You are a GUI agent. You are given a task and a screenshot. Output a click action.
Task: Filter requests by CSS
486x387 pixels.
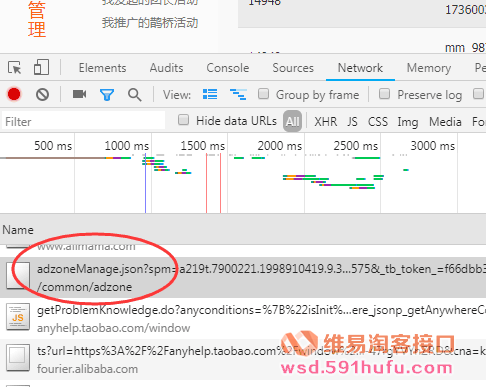[378, 122]
